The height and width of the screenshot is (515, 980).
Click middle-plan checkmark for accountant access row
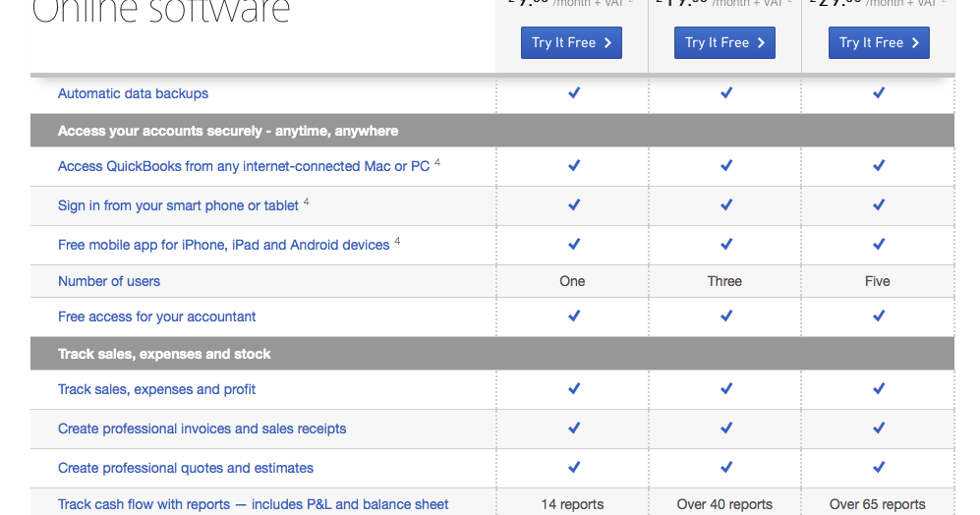click(x=726, y=315)
